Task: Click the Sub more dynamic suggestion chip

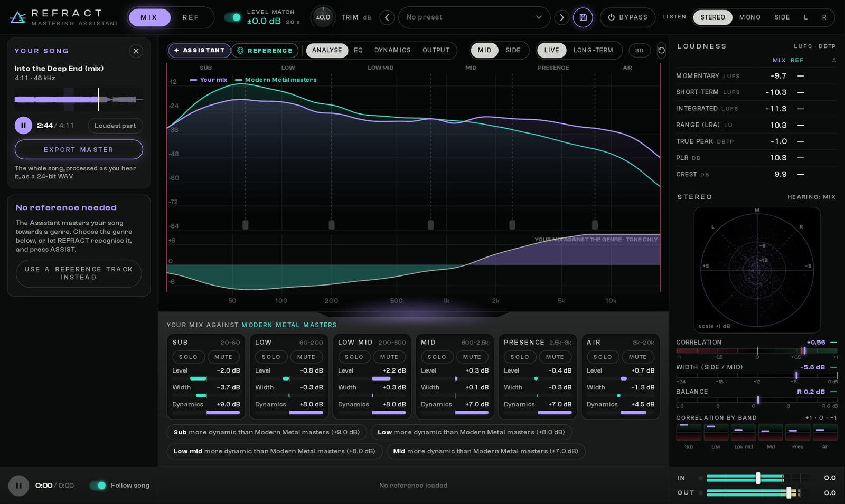Action: 267,432
